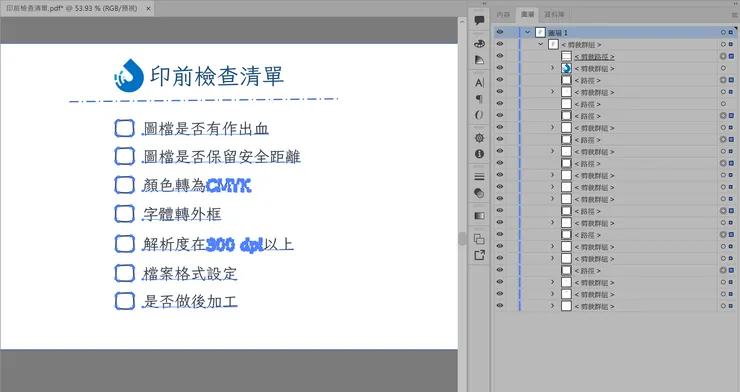Screen dimensions: 740x392
Task: Select the 圖層 panel tab
Action: pos(527,15)
